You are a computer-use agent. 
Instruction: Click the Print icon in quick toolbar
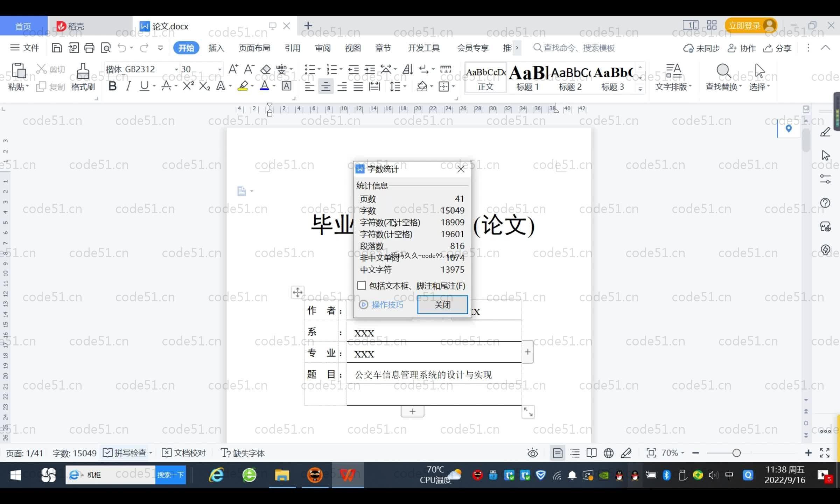point(89,48)
